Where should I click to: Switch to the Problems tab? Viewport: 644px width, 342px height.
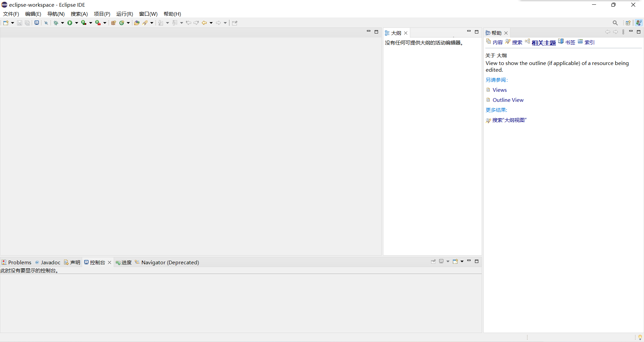coord(16,262)
